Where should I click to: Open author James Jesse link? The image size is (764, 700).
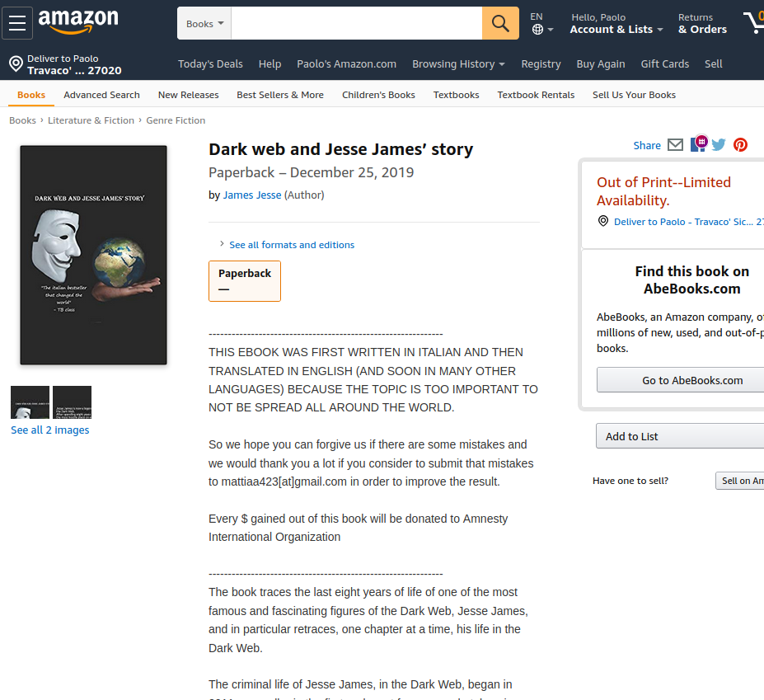pyautogui.click(x=252, y=195)
